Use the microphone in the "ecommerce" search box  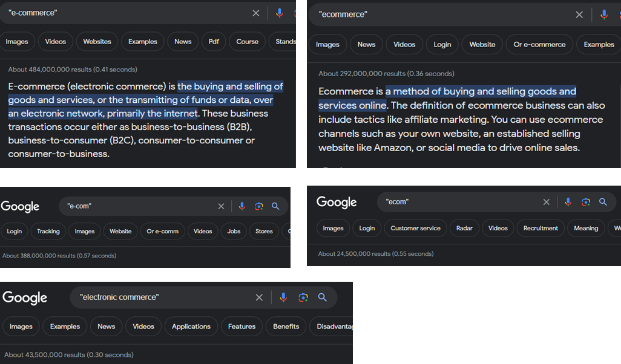click(x=603, y=15)
